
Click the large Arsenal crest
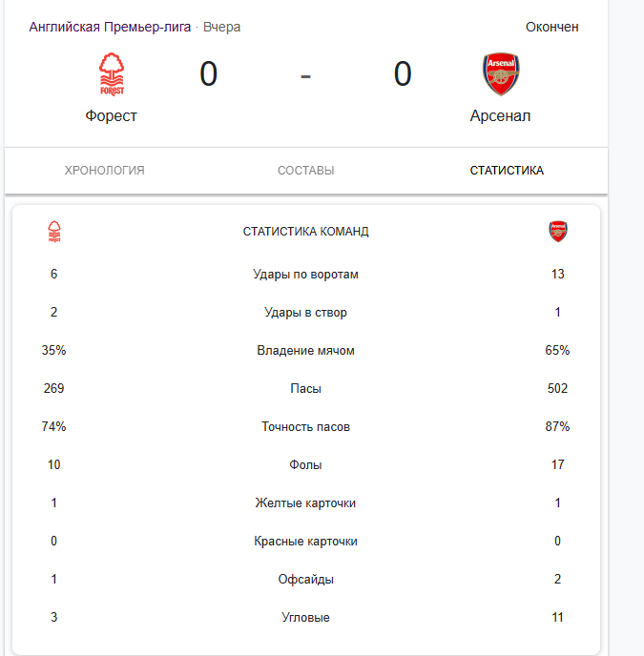(501, 74)
